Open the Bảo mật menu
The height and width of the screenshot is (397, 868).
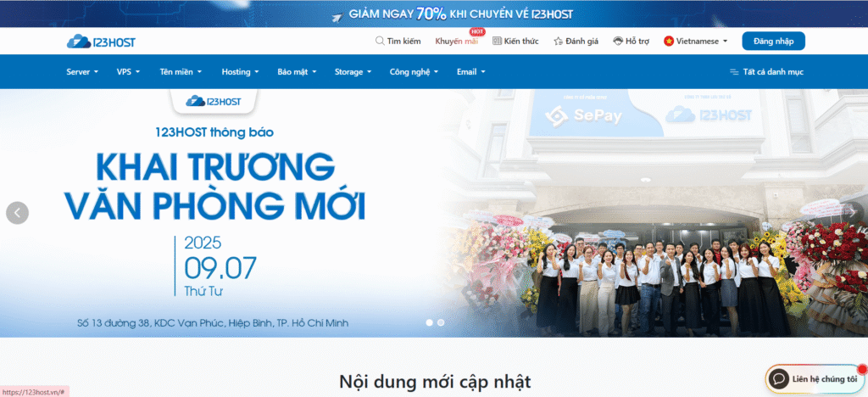(297, 72)
